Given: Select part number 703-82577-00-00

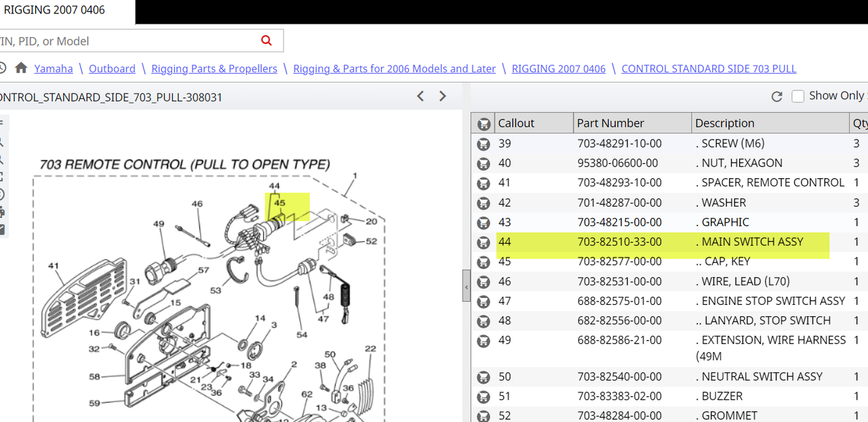Looking at the screenshot, I should click(x=619, y=261).
